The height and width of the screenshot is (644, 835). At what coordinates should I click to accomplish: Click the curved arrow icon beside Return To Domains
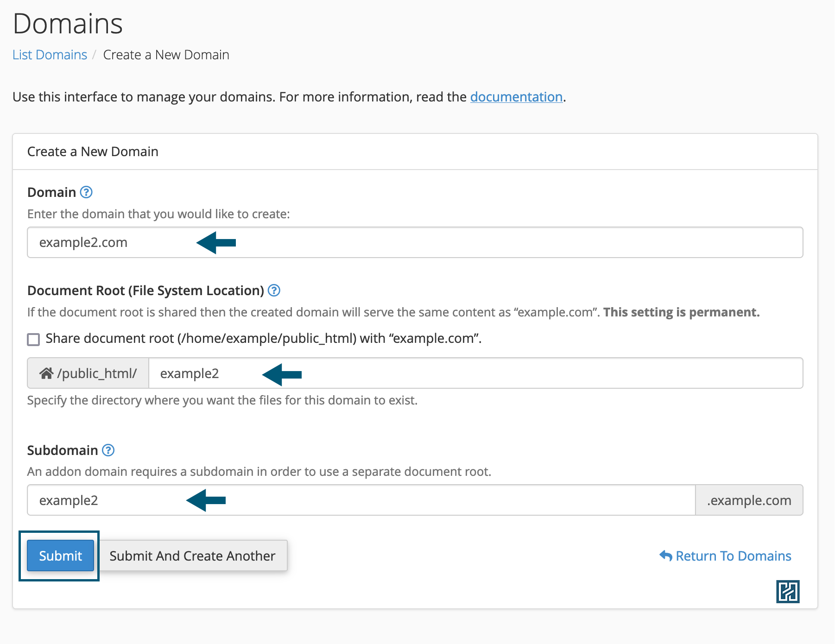point(665,556)
